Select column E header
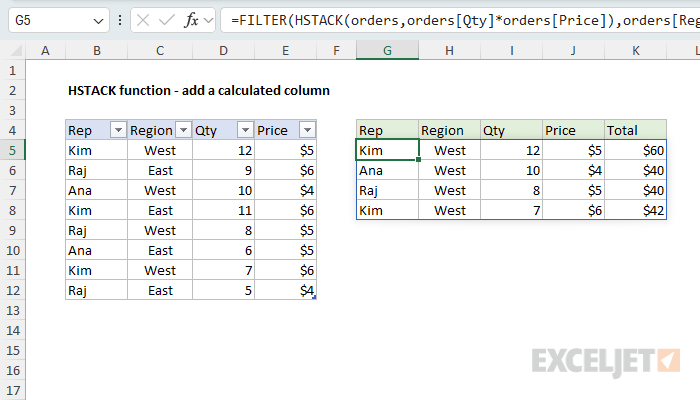The image size is (700, 400). tap(285, 50)
